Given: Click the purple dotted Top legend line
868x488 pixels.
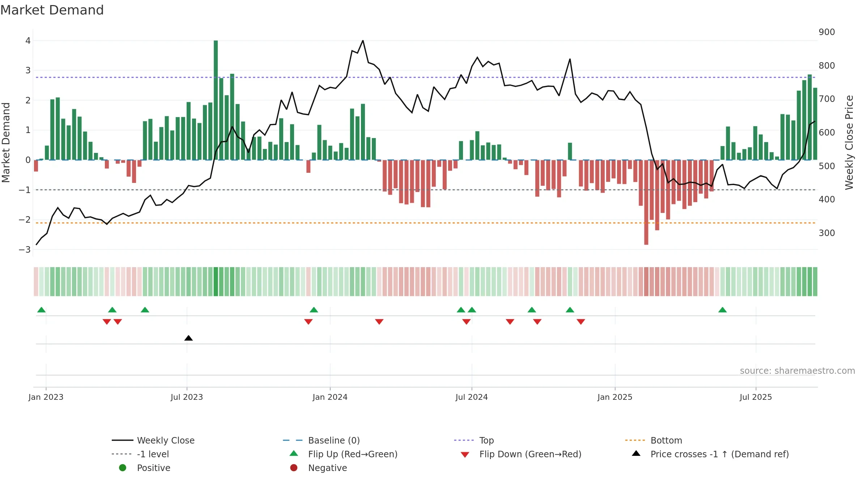Looking at the screenshot, I should (x=464, y=440).
